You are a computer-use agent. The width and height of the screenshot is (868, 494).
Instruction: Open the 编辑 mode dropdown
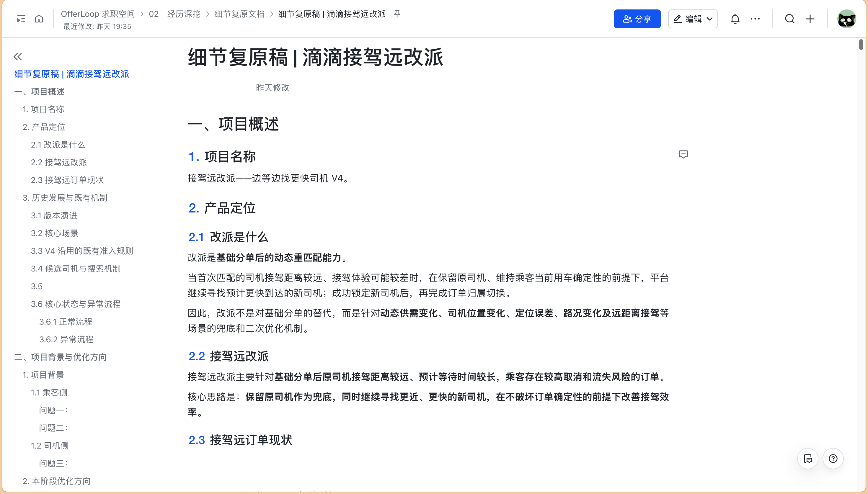[x=693, y=19]
